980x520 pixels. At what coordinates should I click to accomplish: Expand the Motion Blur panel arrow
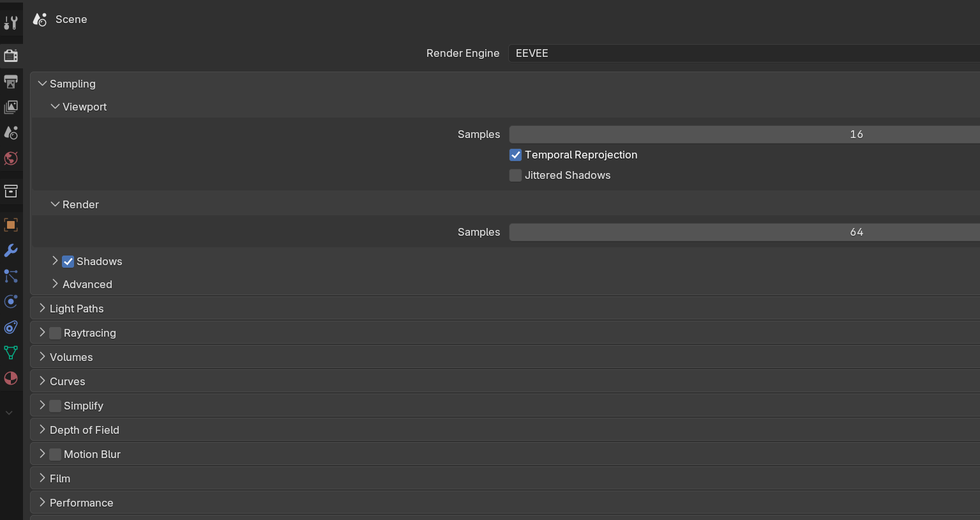[x=42, y=454]
